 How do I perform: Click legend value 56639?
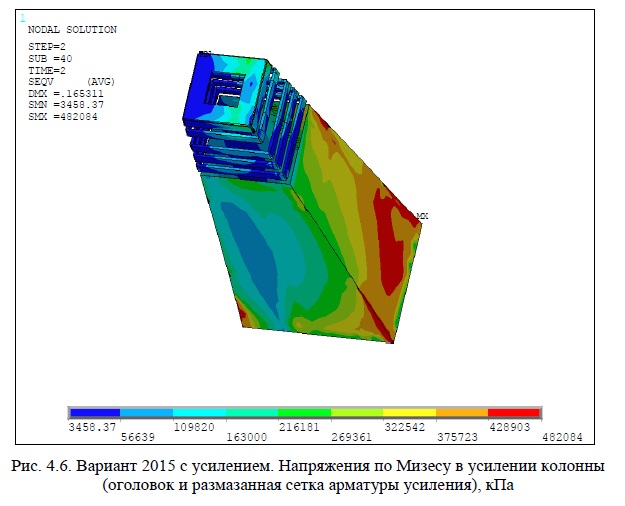(138, 437)
